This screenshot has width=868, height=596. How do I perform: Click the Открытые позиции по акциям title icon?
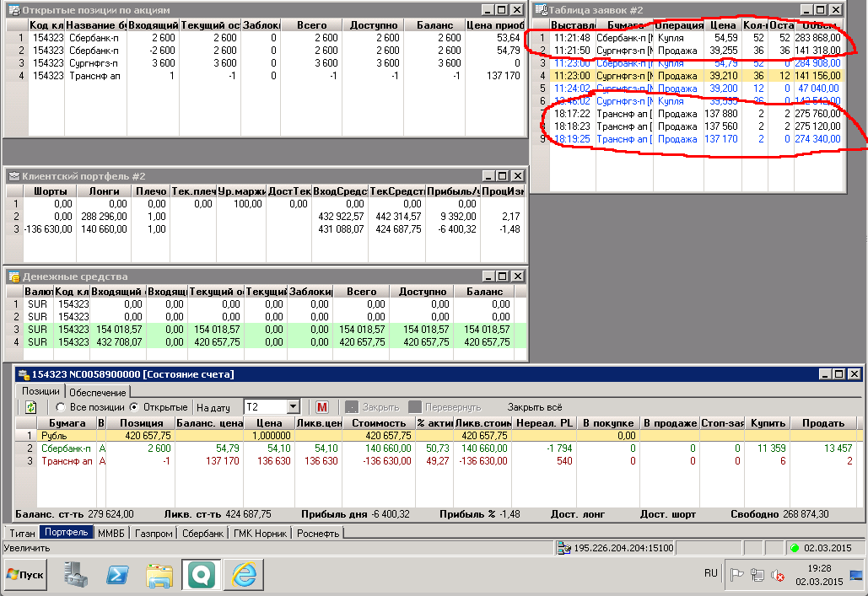pos(14,10)
